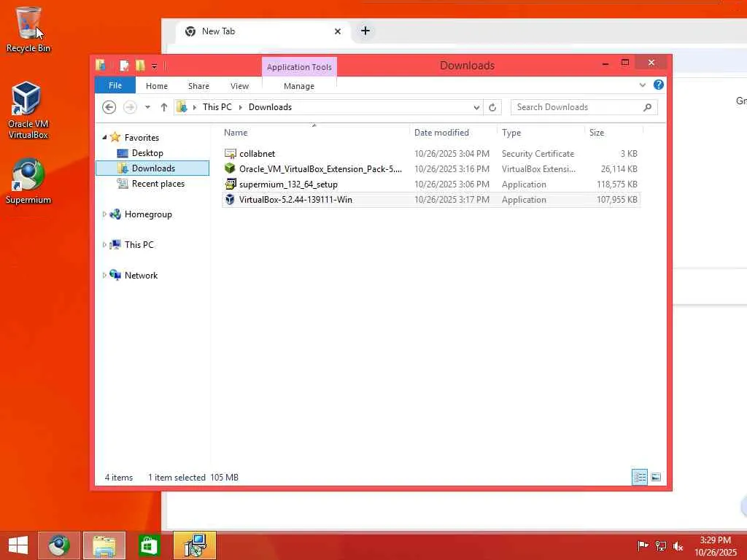Open the Recycle Bin desktop icon
The height and width of the screenshot is (560, 747).
[x=28, y=29]
